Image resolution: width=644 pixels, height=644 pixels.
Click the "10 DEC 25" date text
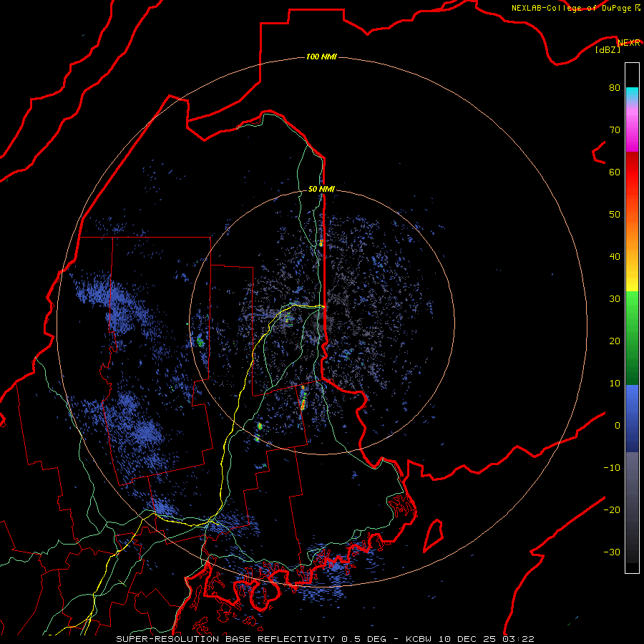tap(467, 639)
